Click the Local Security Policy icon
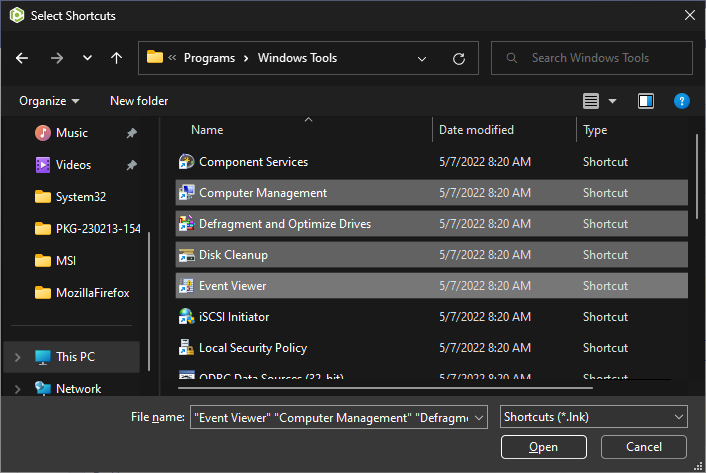 pos(186,348)
